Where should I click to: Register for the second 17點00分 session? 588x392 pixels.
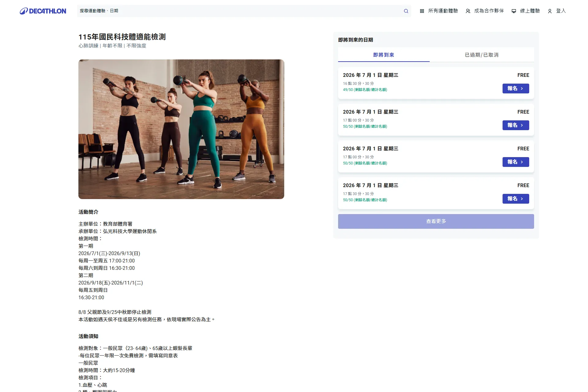516,162
